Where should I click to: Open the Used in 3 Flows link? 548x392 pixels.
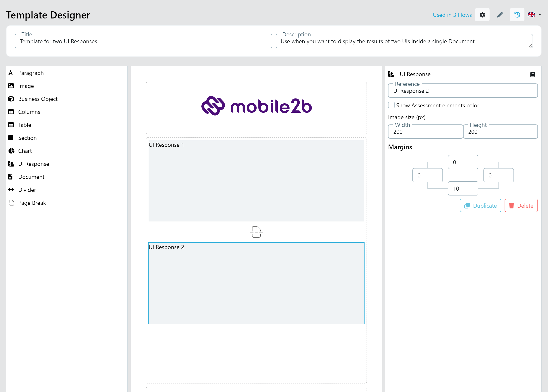click(x=452, y=15)
